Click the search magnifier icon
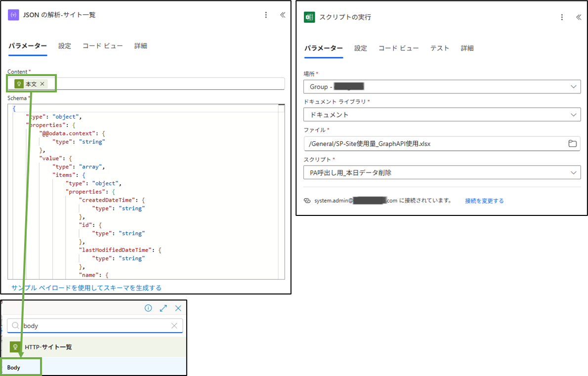Image resolution: width=588 pixels, height=376 pixels. coord(15,326)
